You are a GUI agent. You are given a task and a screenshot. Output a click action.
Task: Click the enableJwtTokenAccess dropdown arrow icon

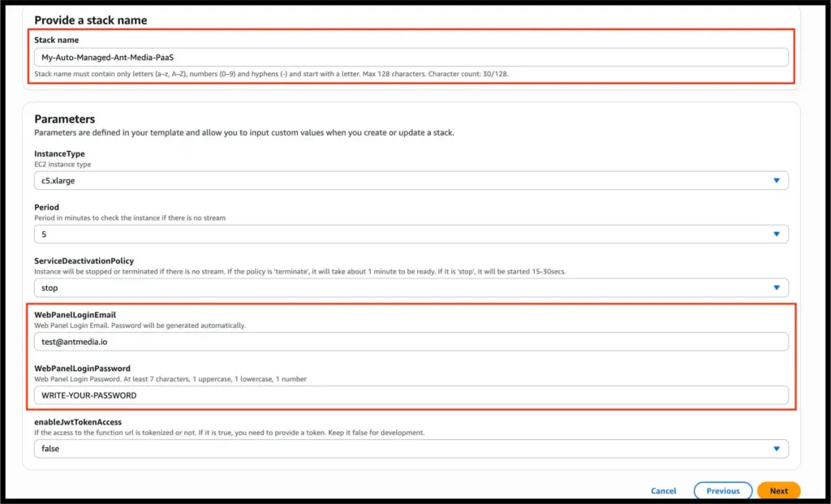click(776, 449)
